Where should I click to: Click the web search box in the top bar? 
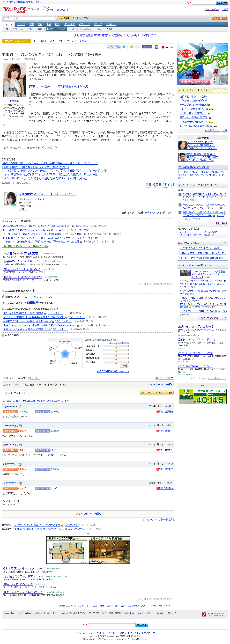pyautogui.click(x=204, y=3)
